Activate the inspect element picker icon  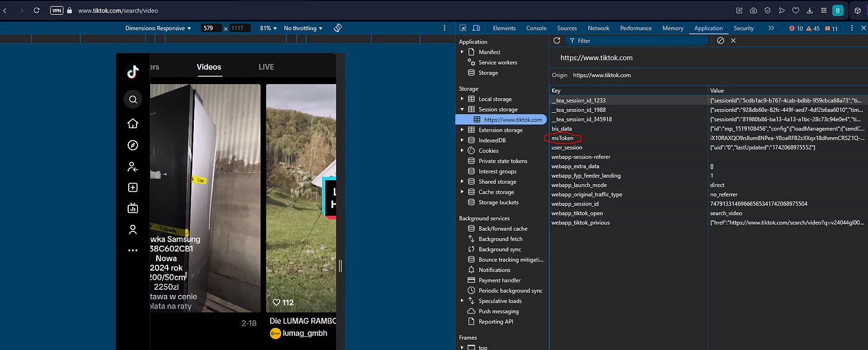(x=463, y=28)
